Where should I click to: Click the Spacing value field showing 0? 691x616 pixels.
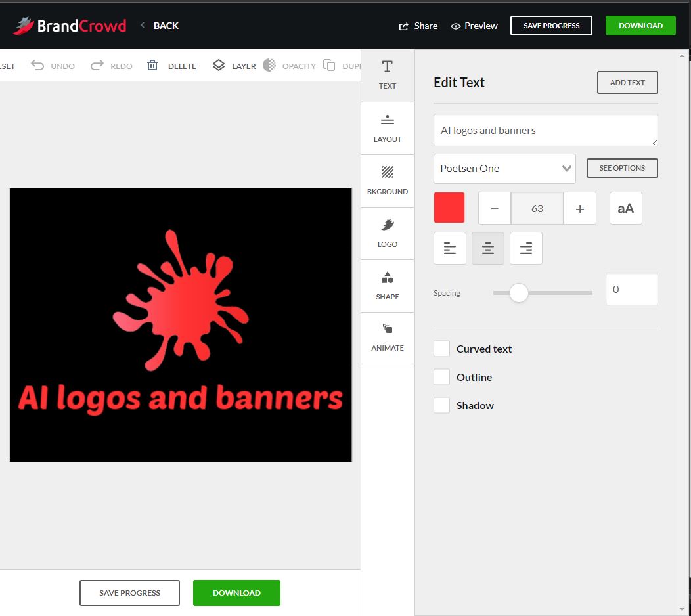point(631,289)
